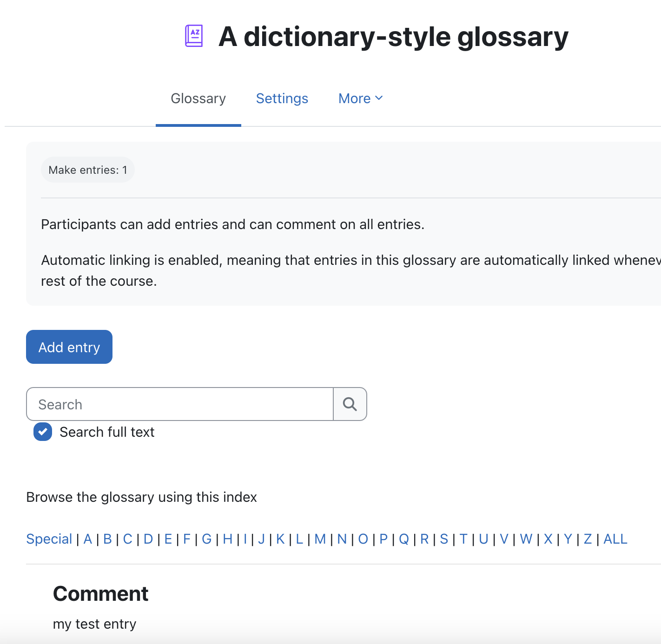Focus the Search input field

[x=180, y=404]
